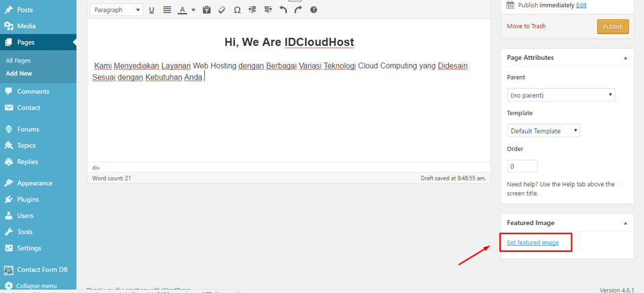Click the Publish button
644x293 pixels.
[612, 26]
